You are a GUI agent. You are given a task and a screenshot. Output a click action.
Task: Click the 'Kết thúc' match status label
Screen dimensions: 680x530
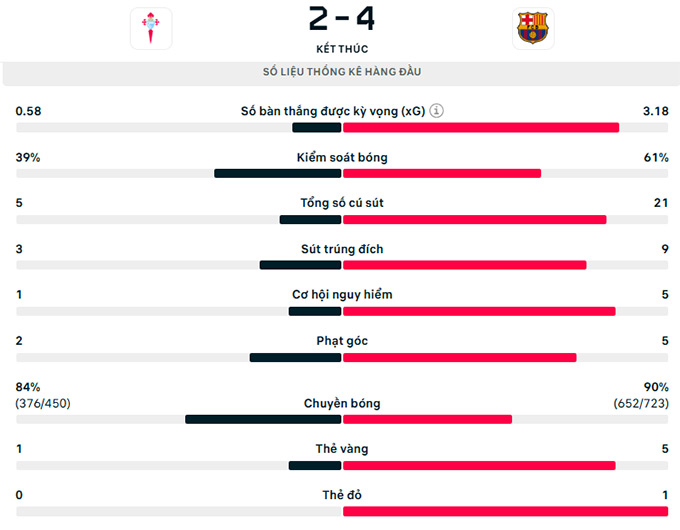(342, 48)
